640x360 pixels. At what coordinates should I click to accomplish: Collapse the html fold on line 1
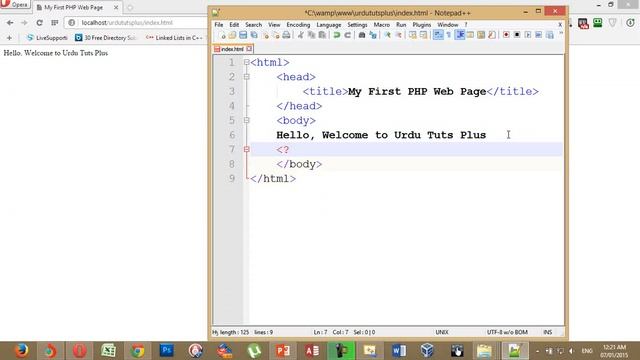(247, 62)
